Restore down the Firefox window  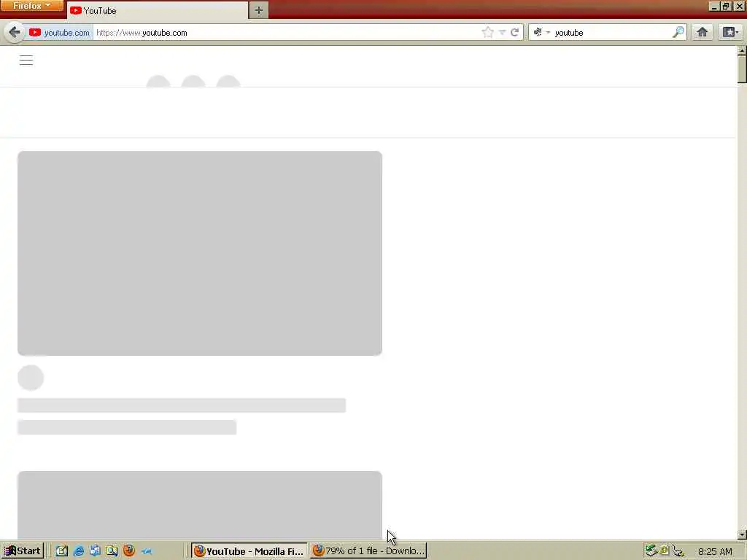[726, 6]
